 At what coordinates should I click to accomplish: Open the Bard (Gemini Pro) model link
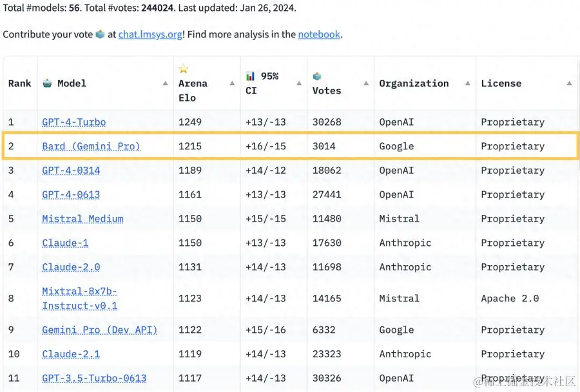click(91, 146)
